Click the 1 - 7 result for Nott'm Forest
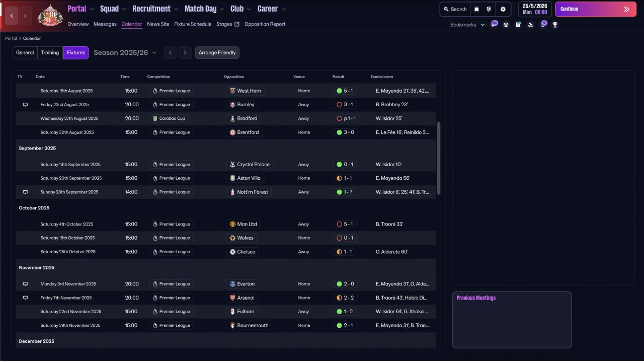Screen dimensions: 644x361 pos(345,192)
